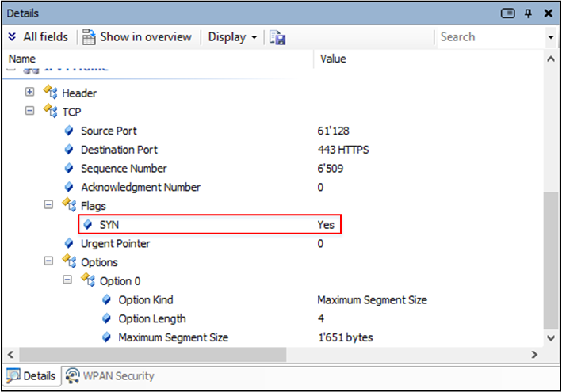Click the All fields button

[x=38, y=37]
